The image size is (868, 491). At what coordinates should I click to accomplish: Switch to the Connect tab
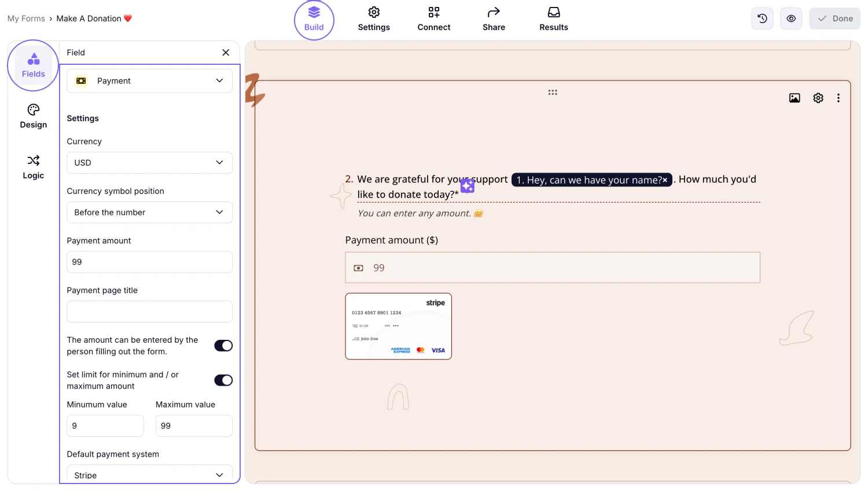[x=433, y=19]
